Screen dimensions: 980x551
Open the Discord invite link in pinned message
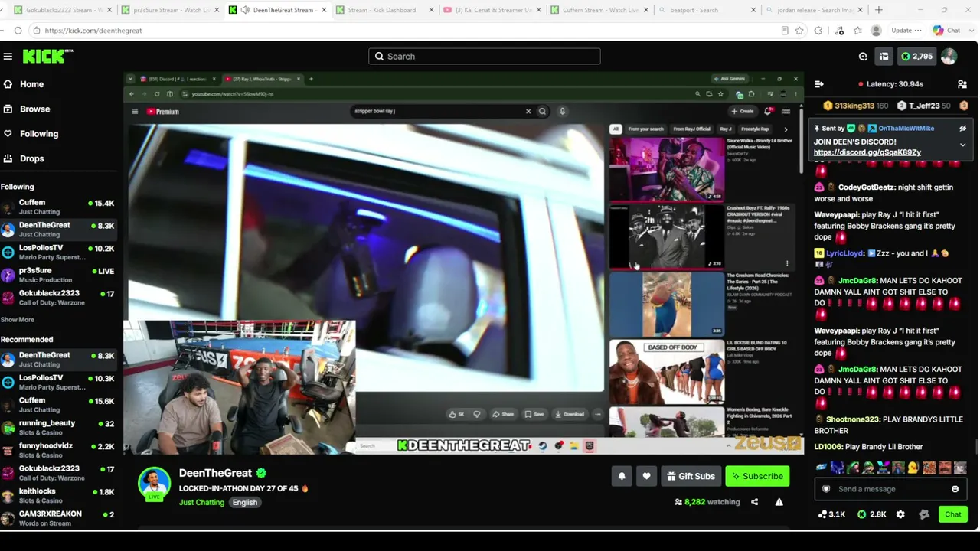pyautogui.click(x=867, y=152)
